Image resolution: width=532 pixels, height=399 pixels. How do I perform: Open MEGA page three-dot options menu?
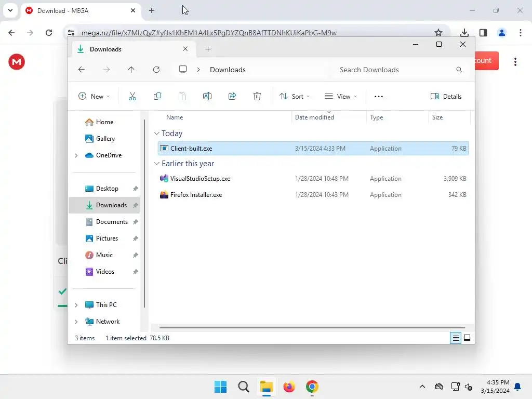(x=515, y=62)
